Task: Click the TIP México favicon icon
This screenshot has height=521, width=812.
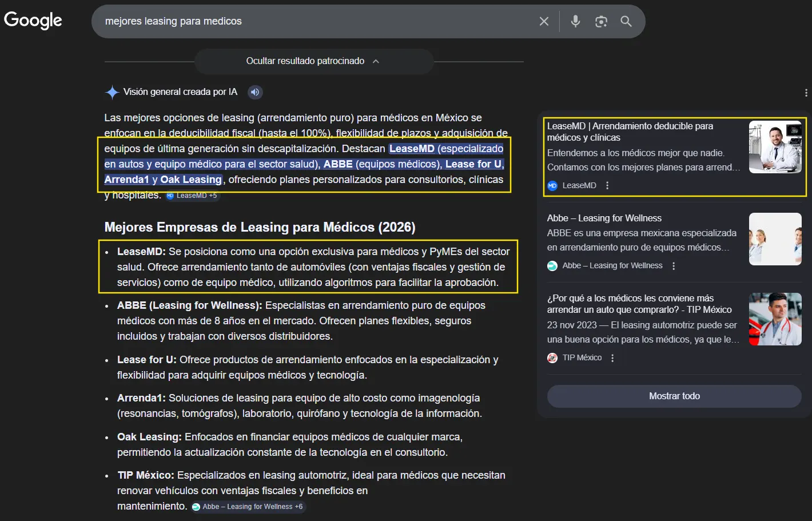Action: [552, 358]
